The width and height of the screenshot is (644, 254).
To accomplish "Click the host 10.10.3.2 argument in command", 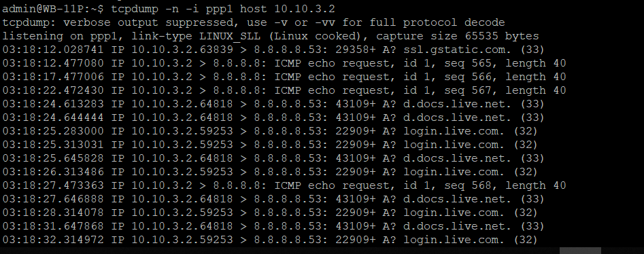I will [x=288, y=9].
